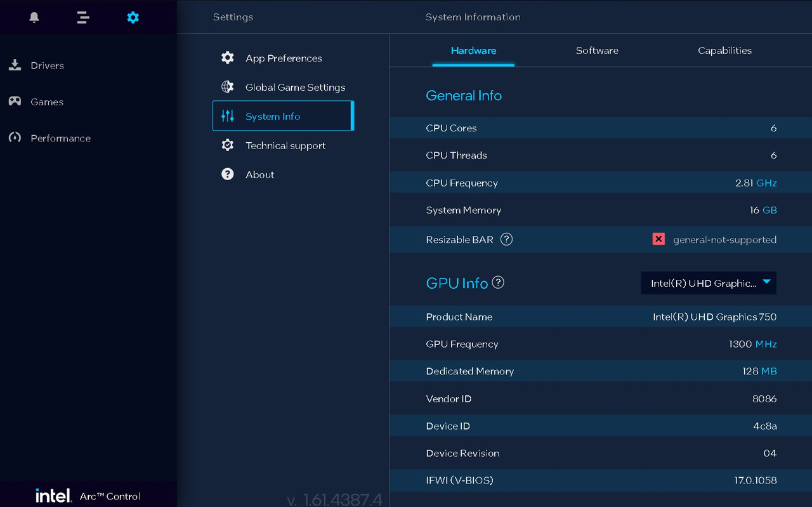This screenshot has height=507, width=812.
Task: Click the GPU Frequency label
Action: tap(462, 344)
